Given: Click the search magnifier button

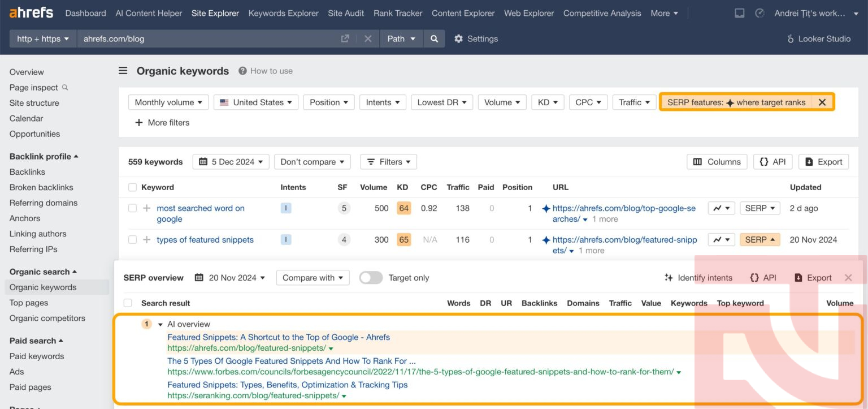Looking at the screenshot, I should 434,38.
